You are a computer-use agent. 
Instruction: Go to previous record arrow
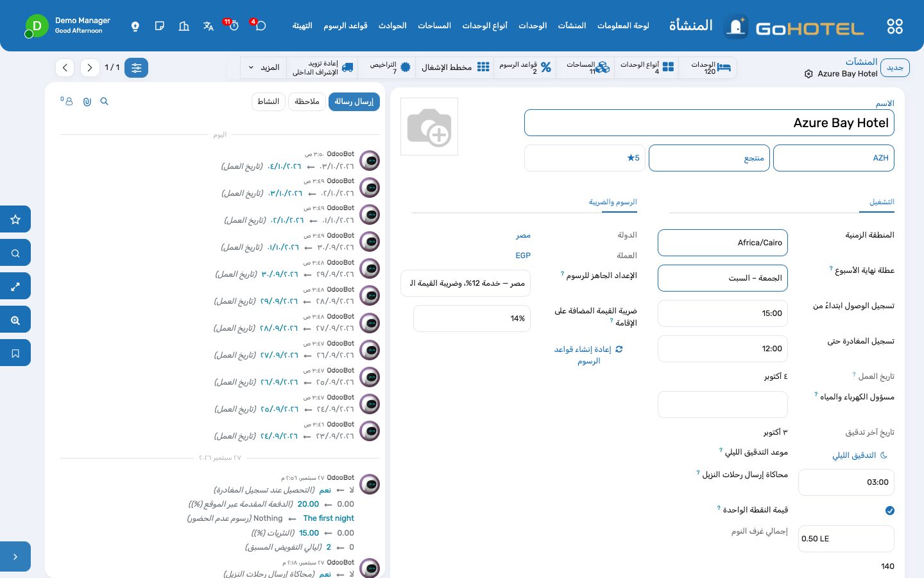(x=65, y=67)
